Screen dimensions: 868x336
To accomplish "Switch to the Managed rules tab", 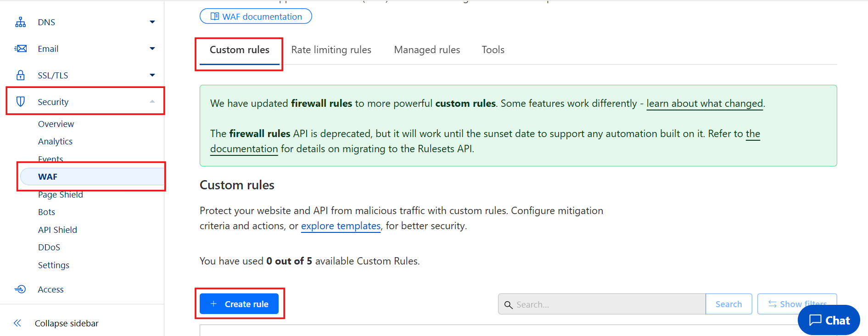I will (x=427, y=50).
